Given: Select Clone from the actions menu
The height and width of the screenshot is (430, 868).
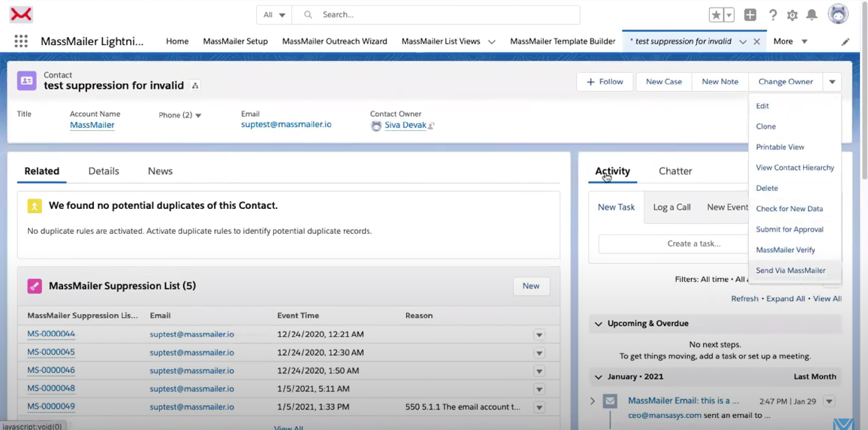Looking at the screenshot, I should (766, 126).
